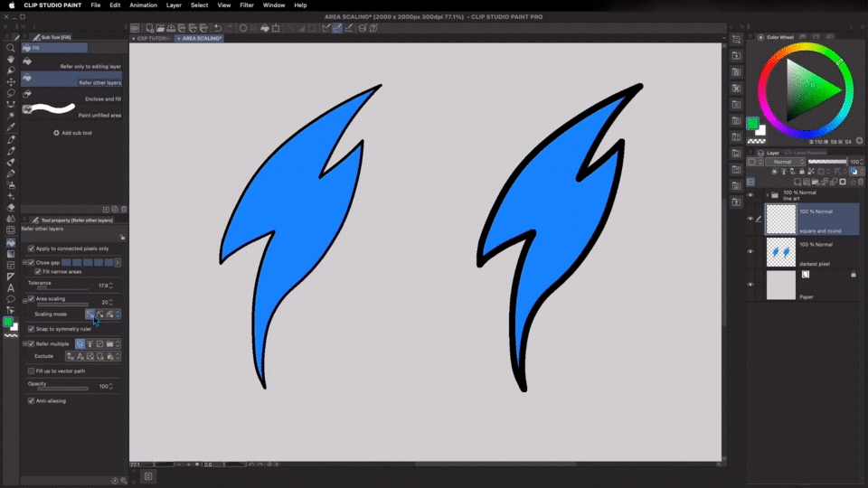Screen dimensions: 868x488
Task: Expand the line art folder
Action: click(768, 195)
